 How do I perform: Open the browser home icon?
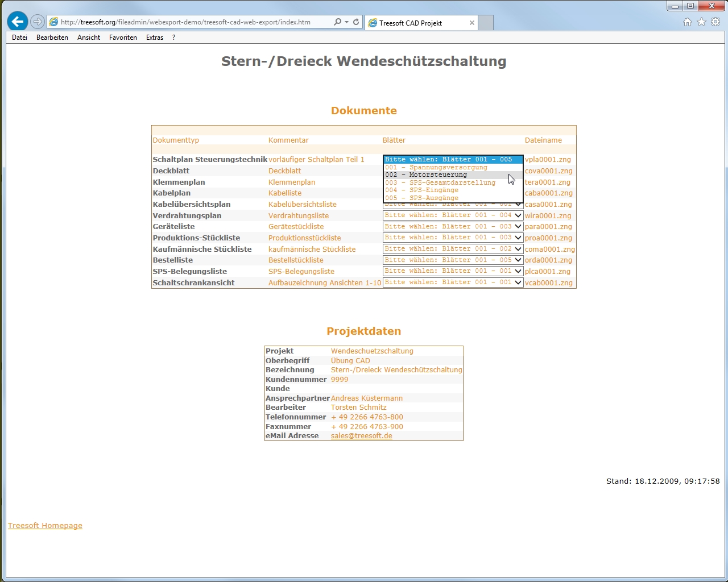point(687,22)
